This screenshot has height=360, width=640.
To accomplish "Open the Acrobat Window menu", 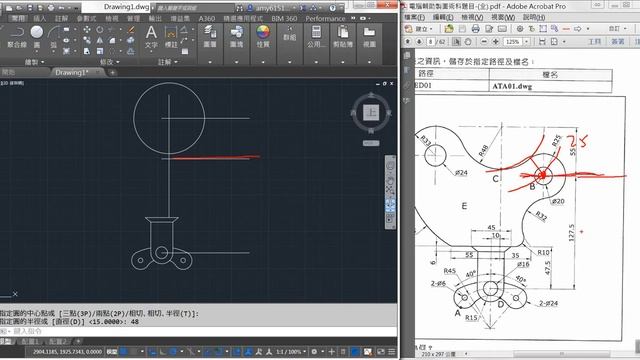I will tap(503, 17).
